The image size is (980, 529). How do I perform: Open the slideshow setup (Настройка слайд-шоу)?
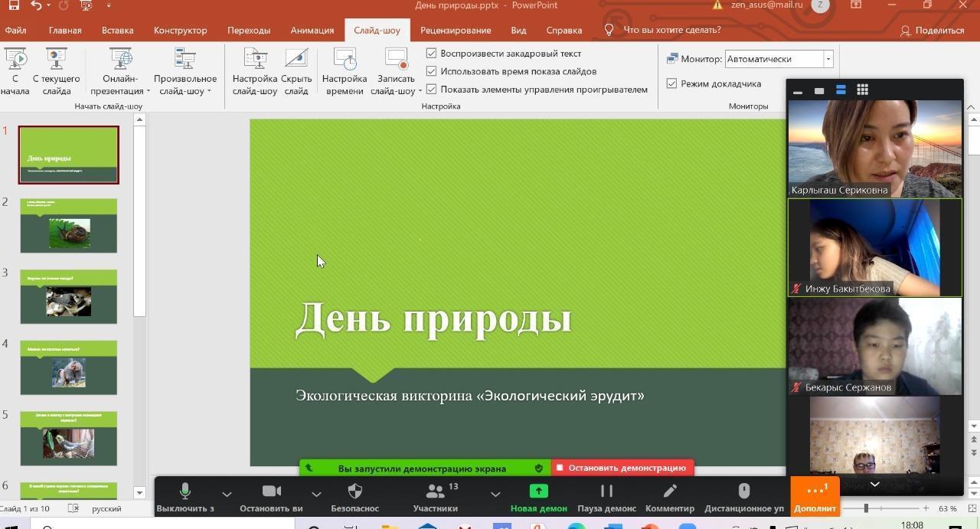click(254, 71)
